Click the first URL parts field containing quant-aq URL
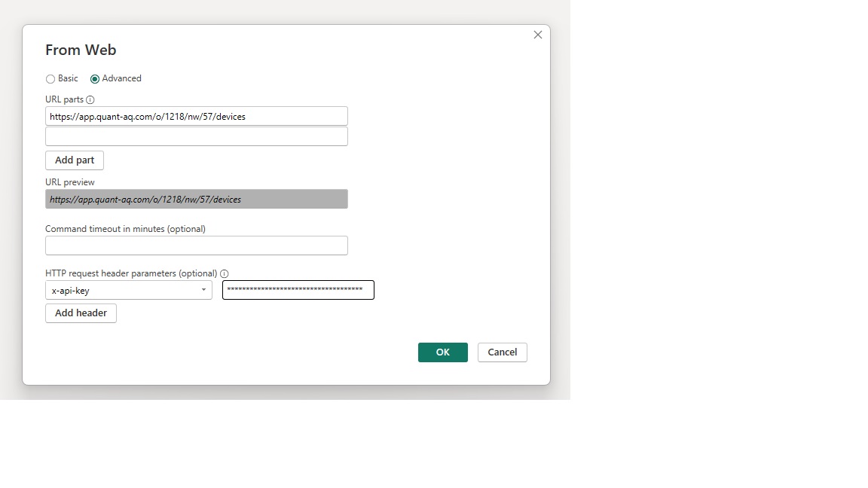Screen dimensions: 868x488 click(196, 117)
